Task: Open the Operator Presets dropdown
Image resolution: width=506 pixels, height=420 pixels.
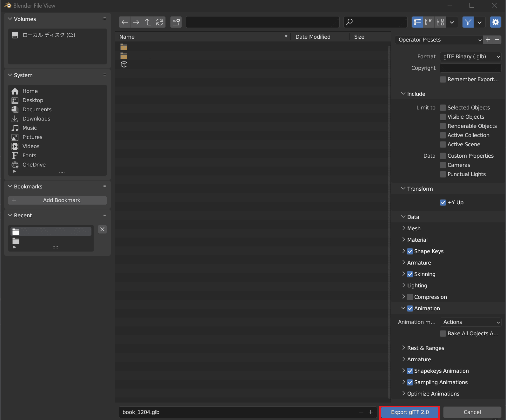Action: [x=439, y=40]
